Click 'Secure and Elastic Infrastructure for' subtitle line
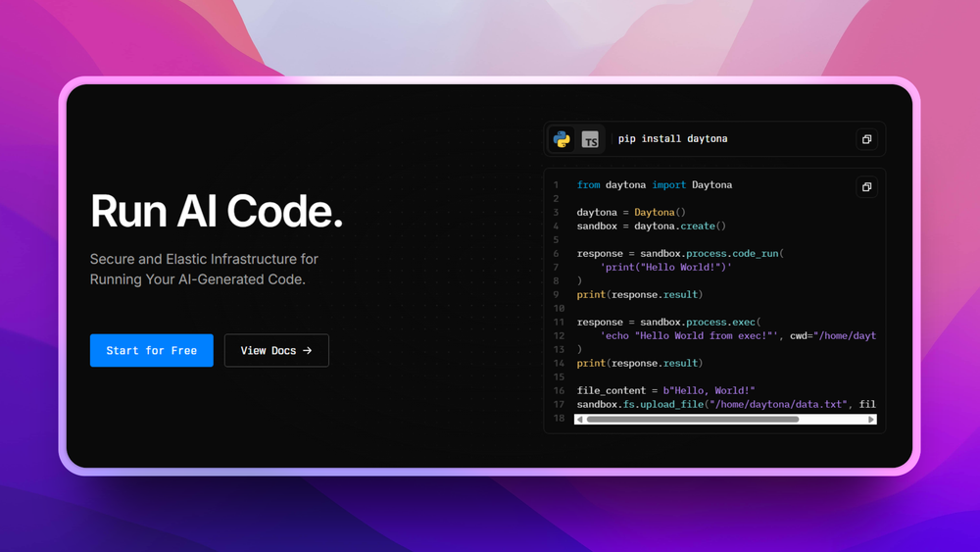Image resolution: width=980 pixels, height=552 pixels. coord(204,259)
